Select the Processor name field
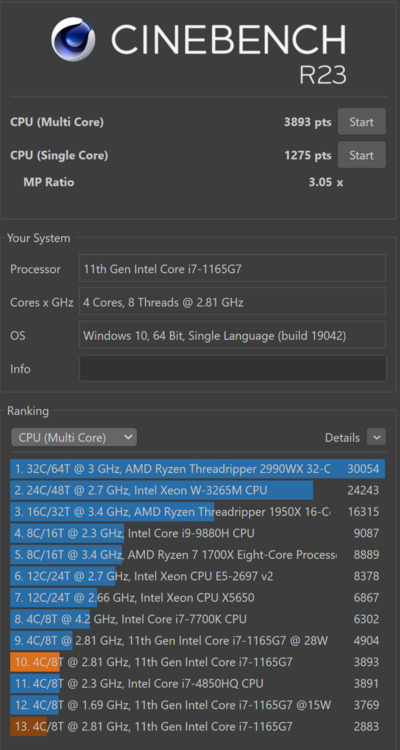The width and height of the screenshot is (400, 750). click(x=233, y=268)
